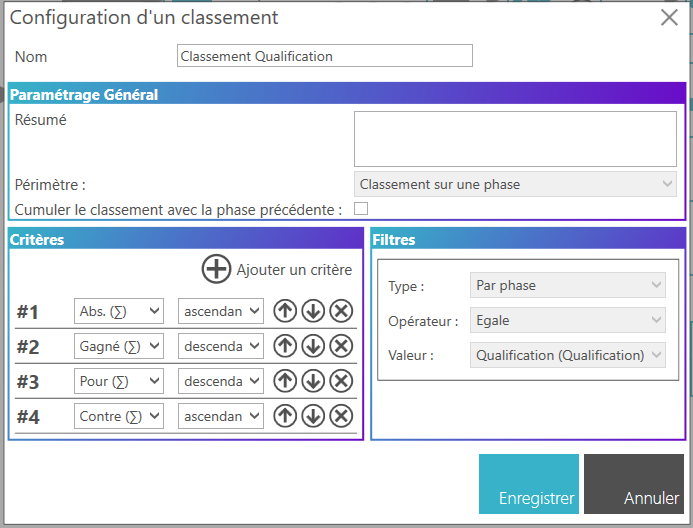Open the Périmètre dropdown
693x528 pixels.
[x=515, y=184]
